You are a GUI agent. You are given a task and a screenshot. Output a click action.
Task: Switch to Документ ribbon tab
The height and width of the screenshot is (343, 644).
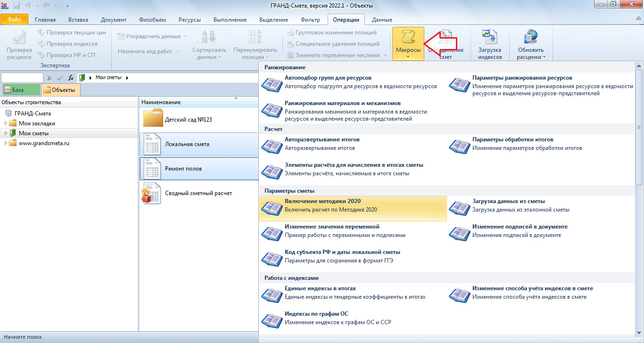pyautogui.click(x=114, y=20)
